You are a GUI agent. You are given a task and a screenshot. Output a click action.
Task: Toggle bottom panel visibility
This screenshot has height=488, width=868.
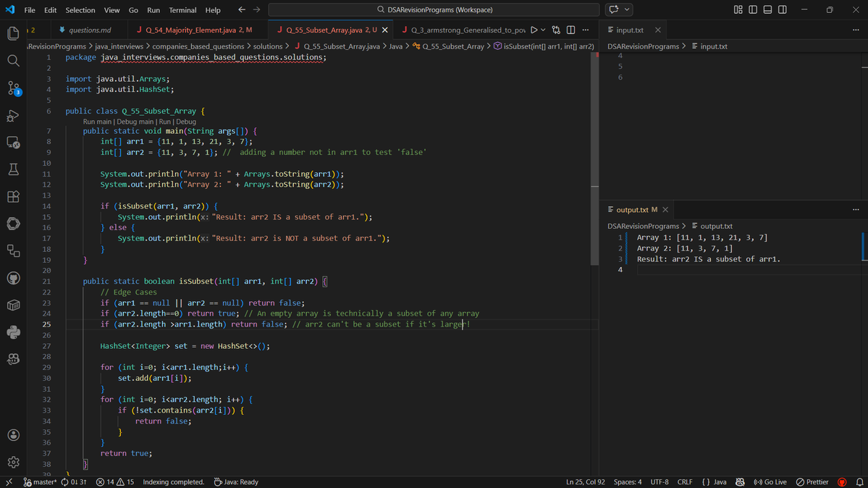tap(767, 9)
